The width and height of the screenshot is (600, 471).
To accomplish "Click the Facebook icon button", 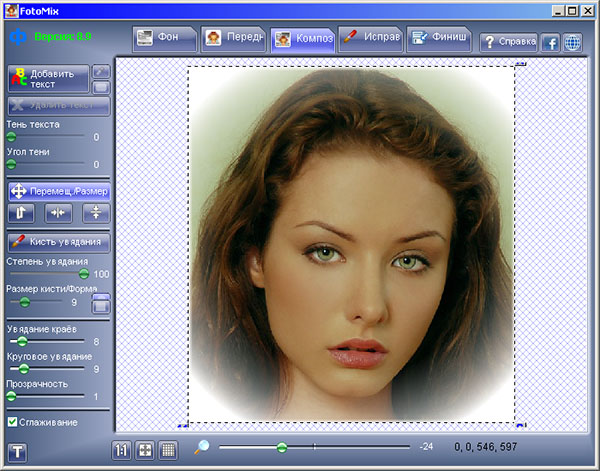I will [550, 42].
